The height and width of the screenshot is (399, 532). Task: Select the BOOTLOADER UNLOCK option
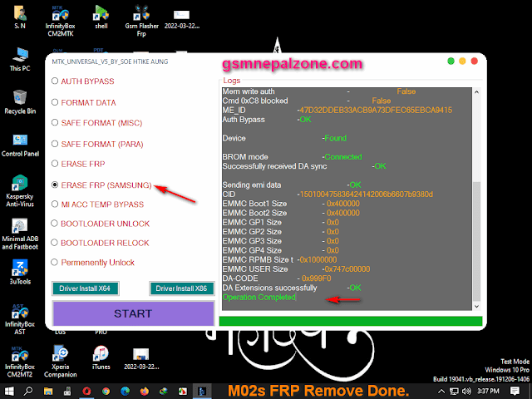(x=101, y=224)
